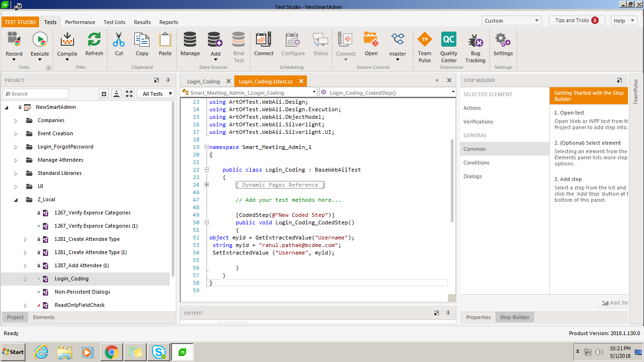Click the project Search input field
644x362 pixels.
click(38, 94)
